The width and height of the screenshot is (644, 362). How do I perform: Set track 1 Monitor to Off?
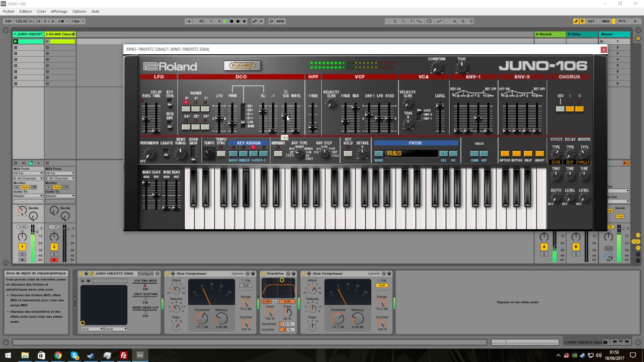point(34,187)
